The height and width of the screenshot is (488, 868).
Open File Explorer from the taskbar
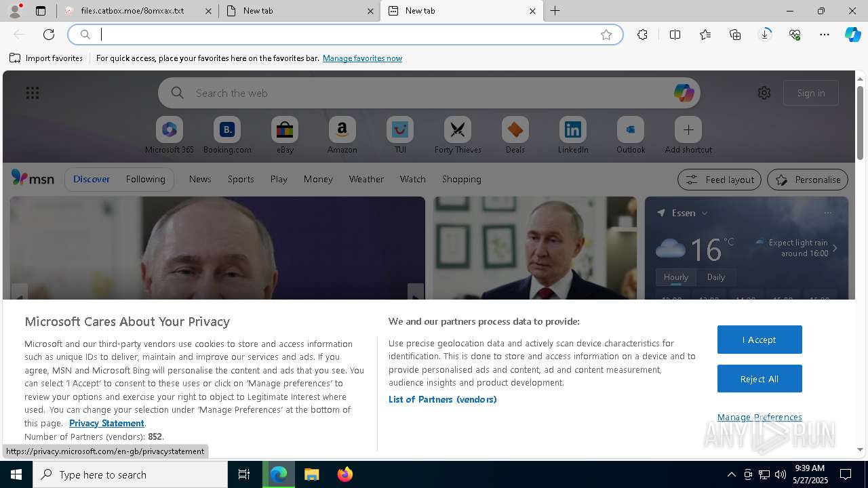coord(311,474)
